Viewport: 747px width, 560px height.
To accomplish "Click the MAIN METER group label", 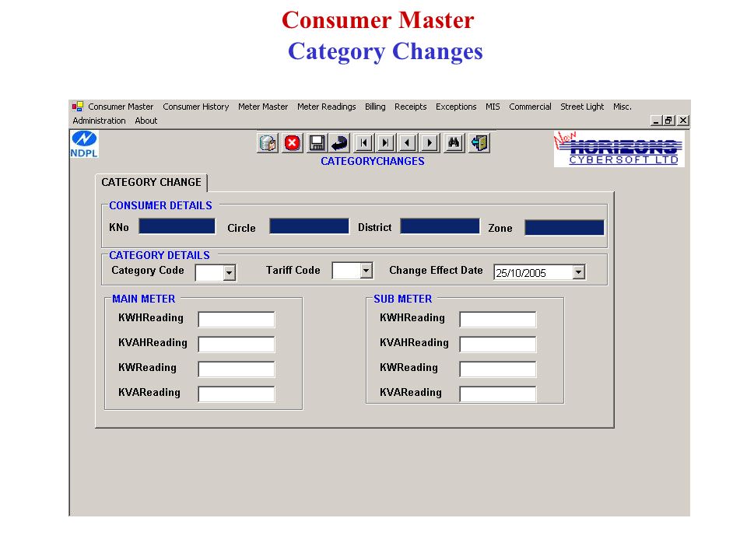I will click(143, 299).
